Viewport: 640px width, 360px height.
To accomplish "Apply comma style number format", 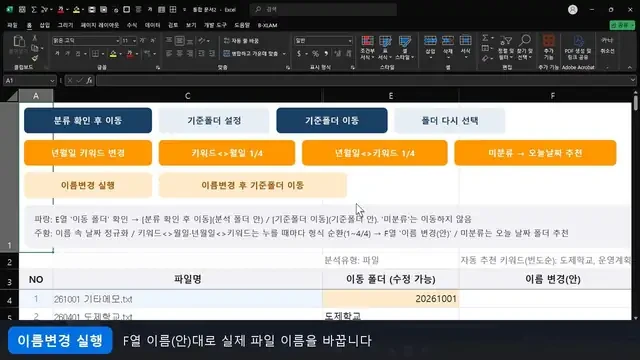I will coord(326,54).
